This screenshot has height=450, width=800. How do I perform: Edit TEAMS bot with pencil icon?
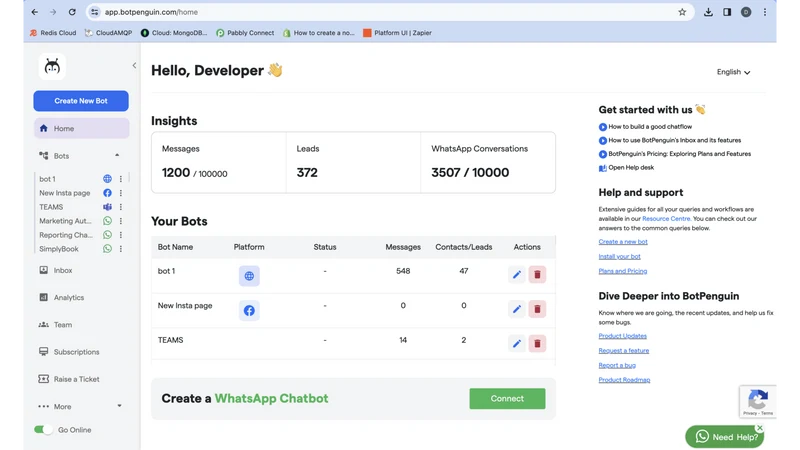517,343
